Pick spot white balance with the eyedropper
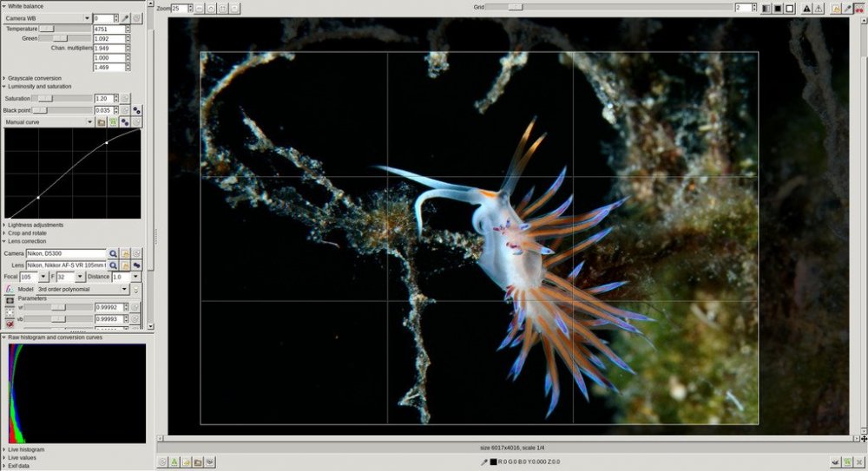The width and height of the screenshot is (868, 471). (126, 18)
